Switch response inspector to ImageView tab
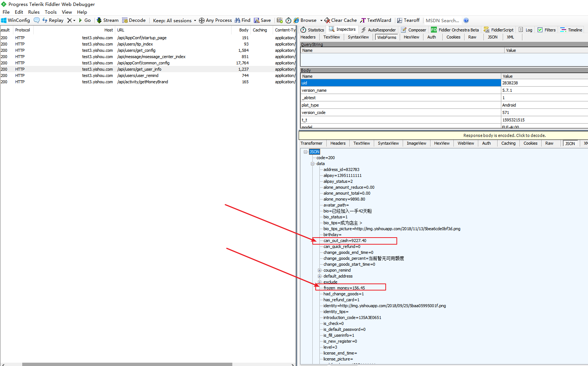 point(416,143)
